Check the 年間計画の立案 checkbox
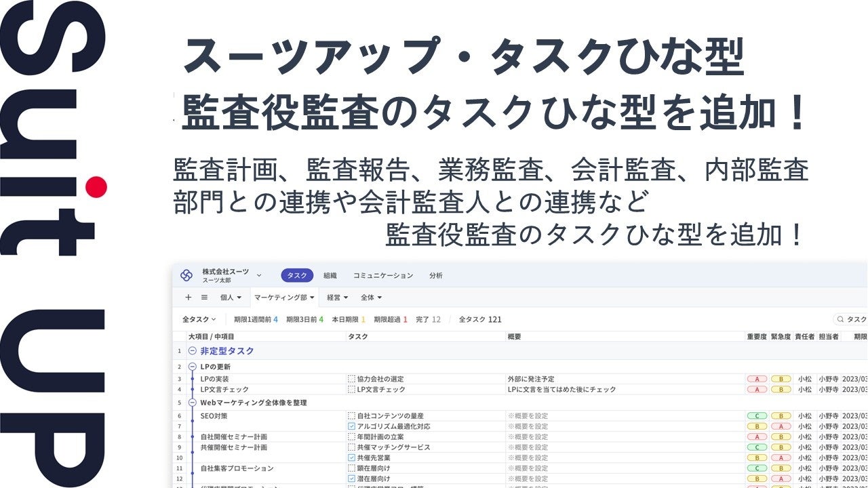This screenshot has height=488, width=868. [351, 437]
